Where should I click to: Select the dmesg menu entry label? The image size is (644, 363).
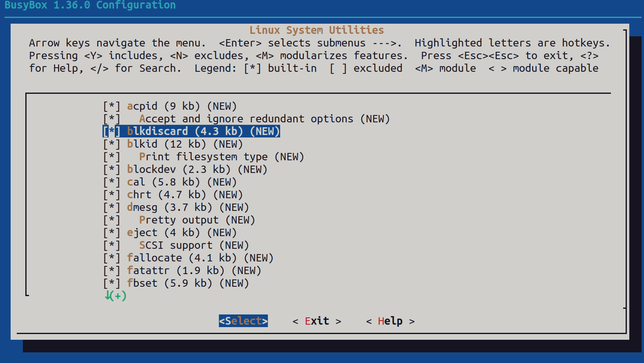click(188, 208)
